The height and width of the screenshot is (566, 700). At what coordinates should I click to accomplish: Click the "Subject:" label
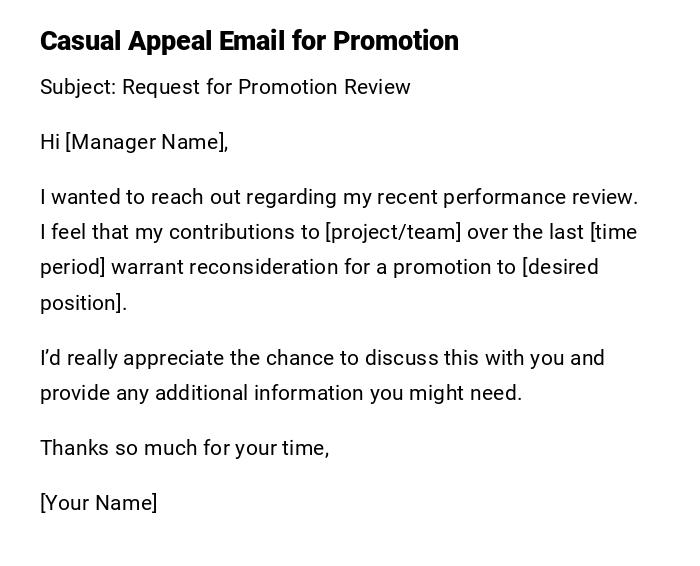78,87
